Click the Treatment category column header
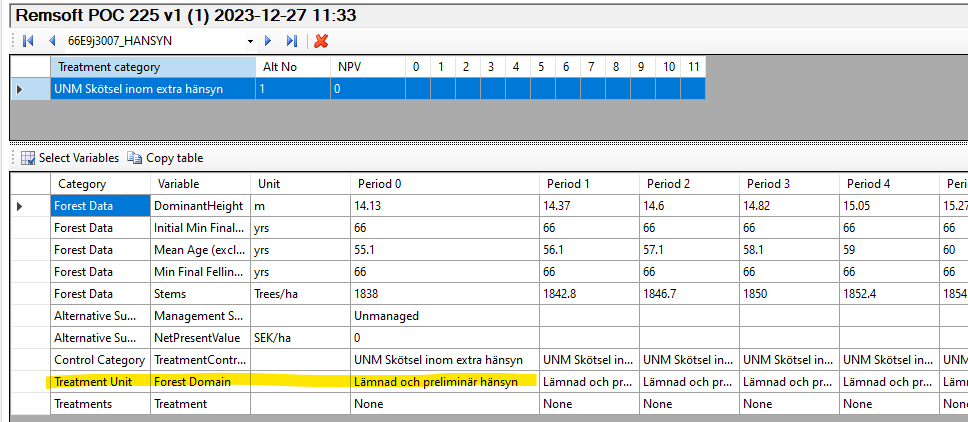Image resolution: width=968 pixels, height=422 pixels. point(152,67)
